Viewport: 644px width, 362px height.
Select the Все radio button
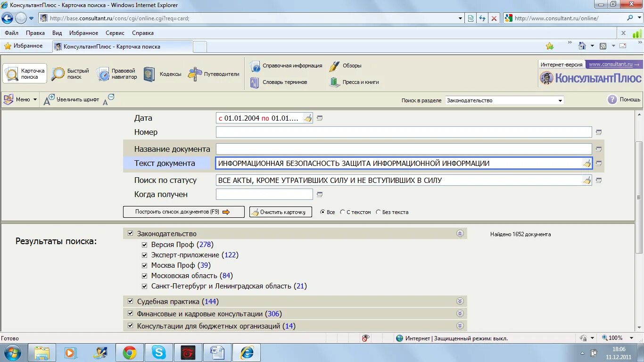[x=322, y=212]
